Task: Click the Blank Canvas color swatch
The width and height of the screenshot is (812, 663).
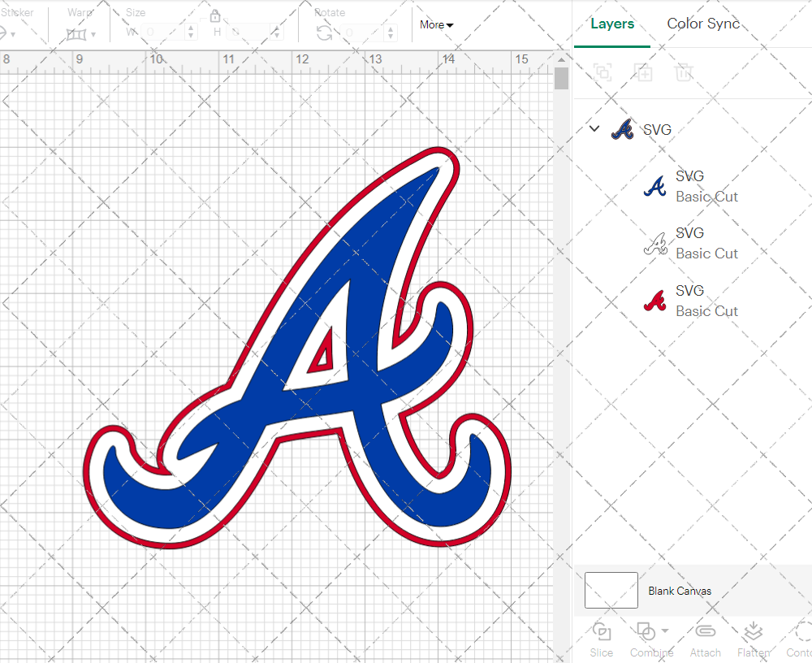Action: 611,591
